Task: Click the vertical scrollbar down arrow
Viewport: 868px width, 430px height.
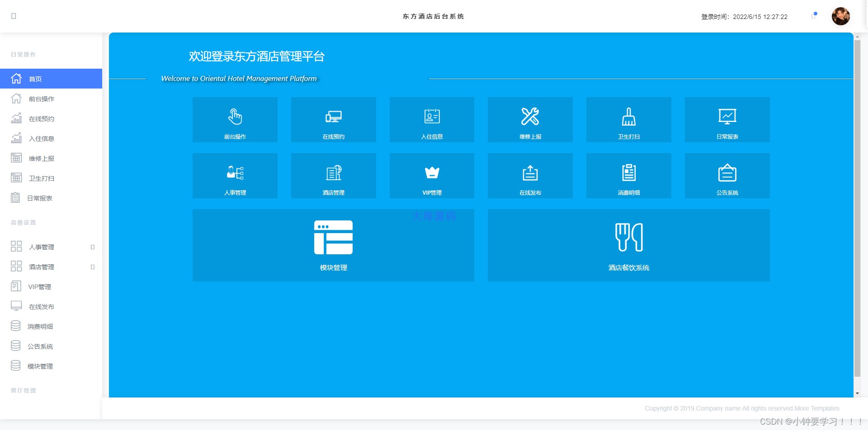Action: click(857, 393)
